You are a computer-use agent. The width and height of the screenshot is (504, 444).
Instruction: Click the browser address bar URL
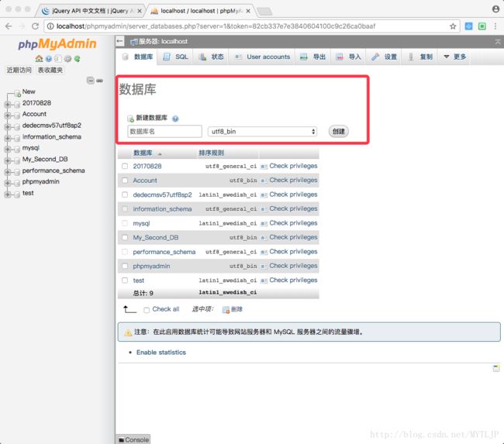click(216, 26)
